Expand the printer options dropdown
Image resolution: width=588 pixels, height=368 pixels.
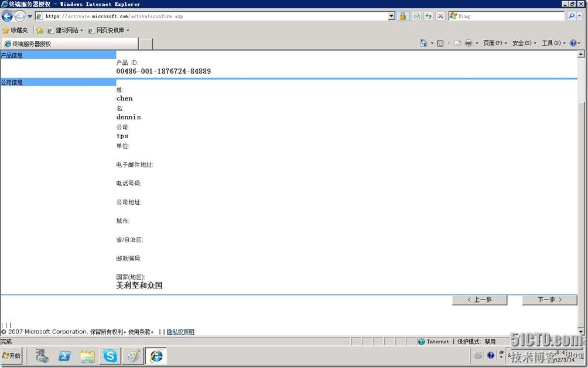pos(477,43)
